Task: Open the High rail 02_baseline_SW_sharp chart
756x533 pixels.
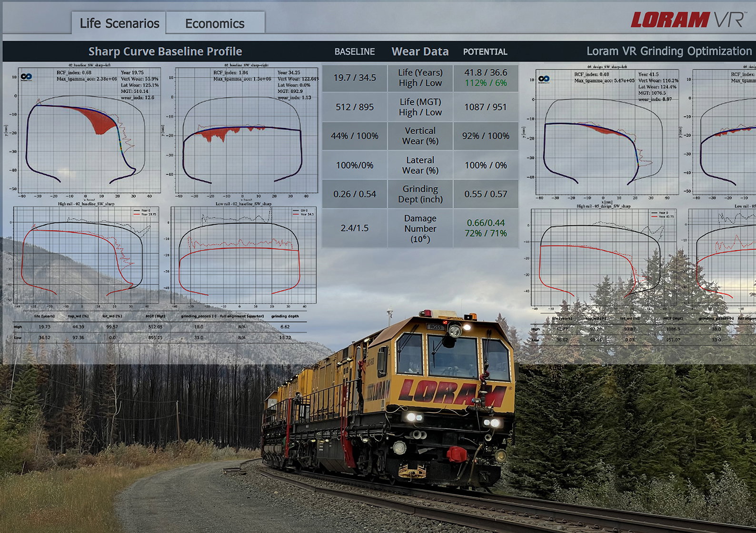Action: (x=86, y=256)
